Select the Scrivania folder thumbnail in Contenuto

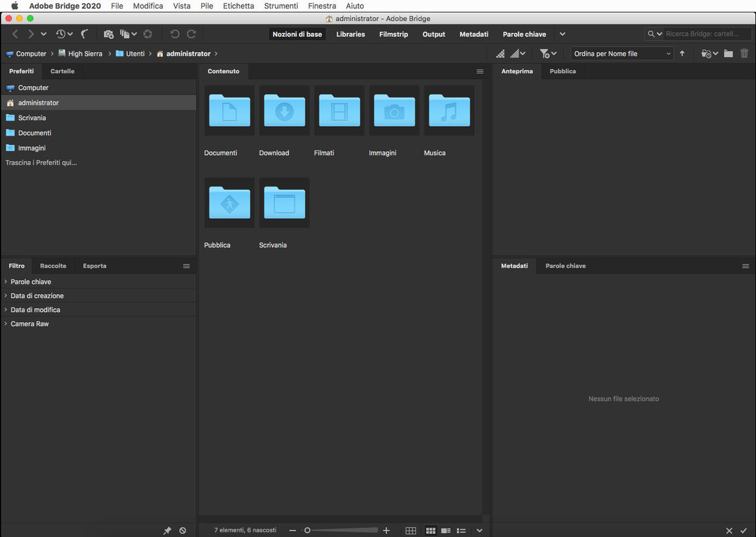tap(284, 203)
